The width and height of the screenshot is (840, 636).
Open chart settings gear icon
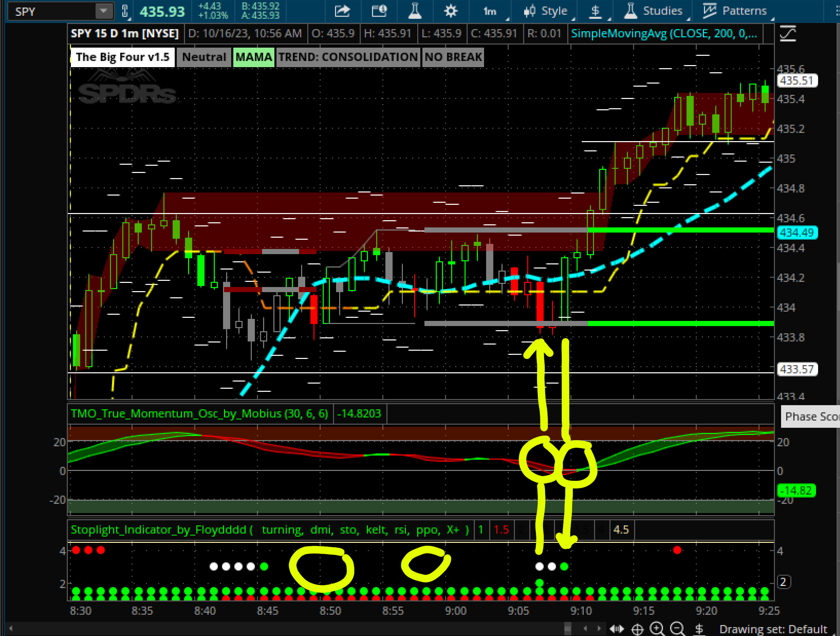click(x=451, y=11)
